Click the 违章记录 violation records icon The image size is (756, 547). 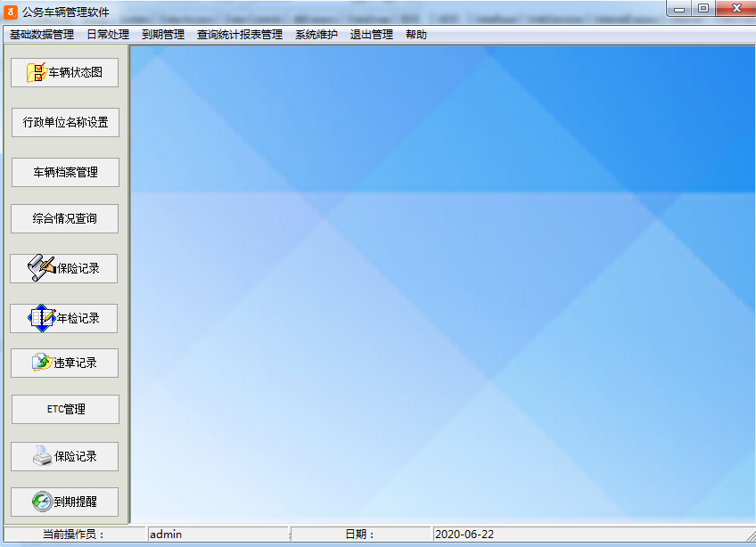64,363
